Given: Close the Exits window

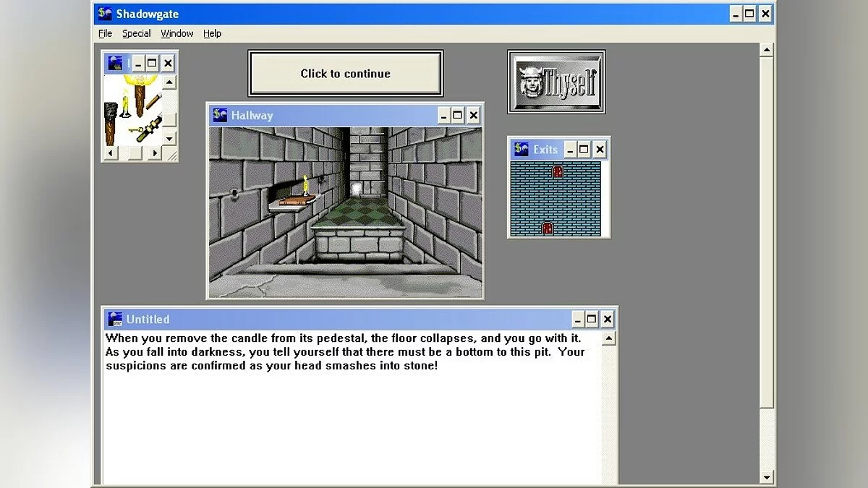Looking at the screenshot, I should [599, 150].
